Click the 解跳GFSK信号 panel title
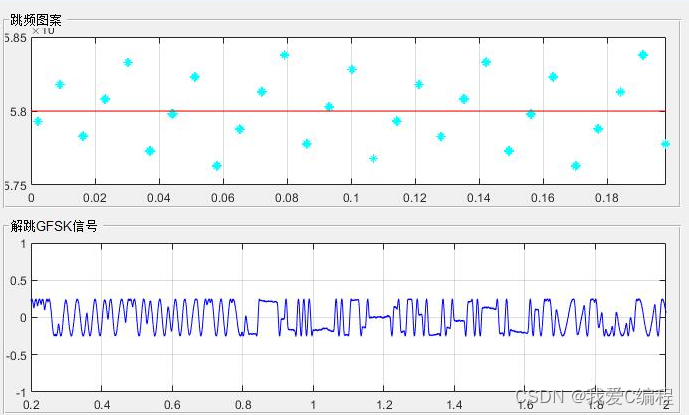This screenshot has height=415, width=689. tap(53, 226)
